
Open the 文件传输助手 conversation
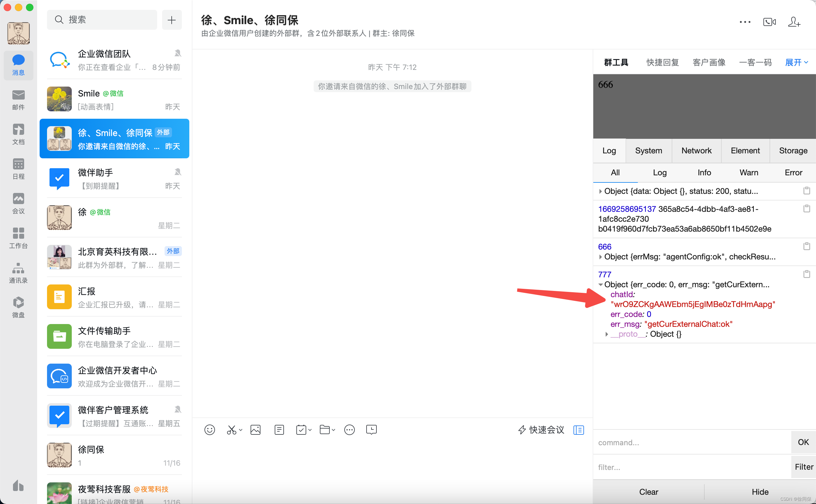[x=114, y=337]
